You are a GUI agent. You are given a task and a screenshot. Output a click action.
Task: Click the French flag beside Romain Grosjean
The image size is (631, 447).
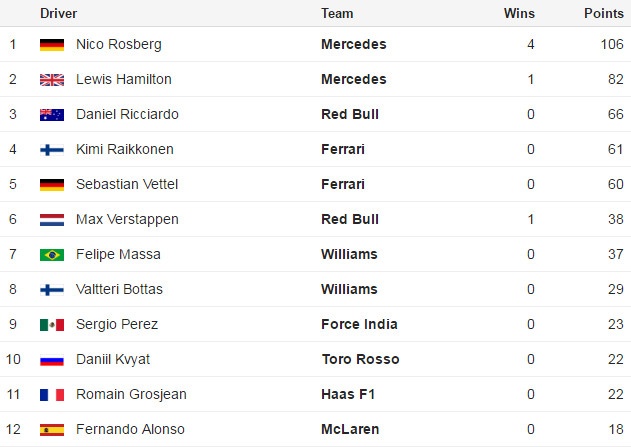52,395
